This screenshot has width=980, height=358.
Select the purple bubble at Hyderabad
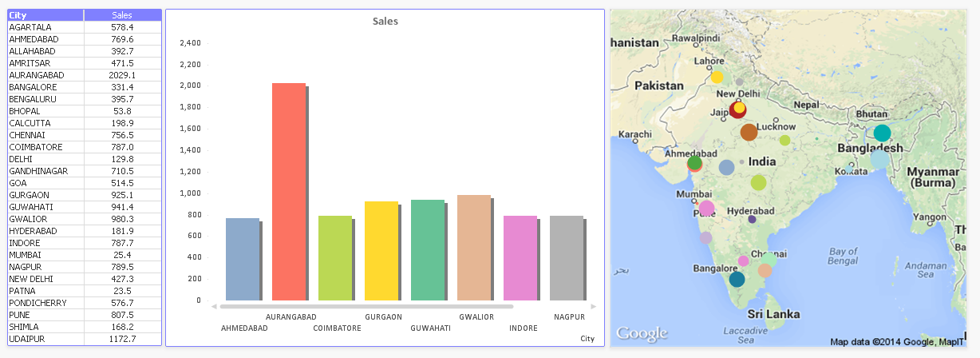coord(752,220)
